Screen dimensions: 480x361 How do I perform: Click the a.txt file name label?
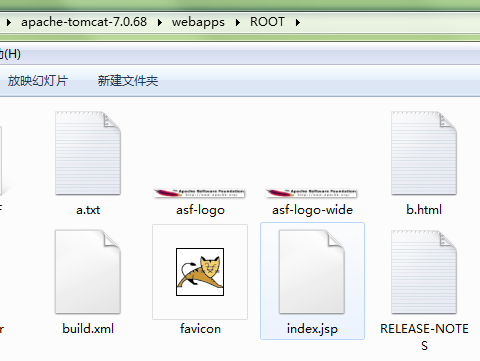pos(88,210)
